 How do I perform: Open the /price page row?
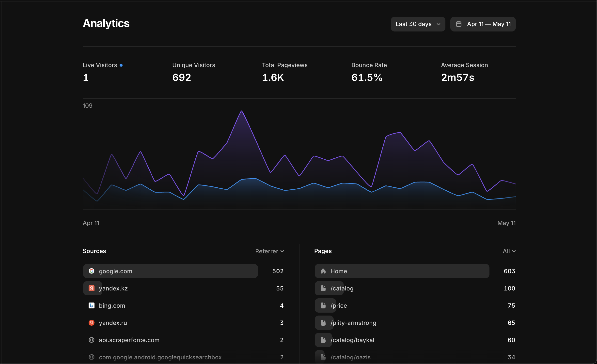click(415, 305)
